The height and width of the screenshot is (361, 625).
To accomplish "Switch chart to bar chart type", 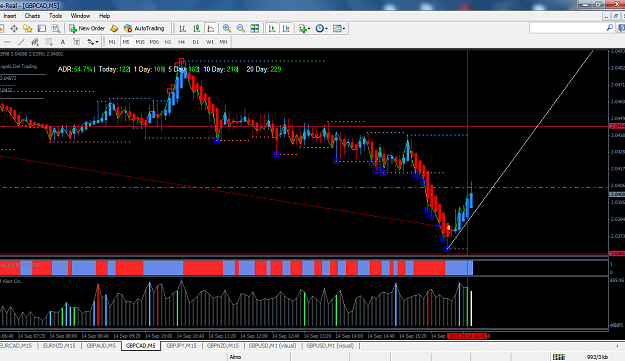I will [x=183, y=28].
